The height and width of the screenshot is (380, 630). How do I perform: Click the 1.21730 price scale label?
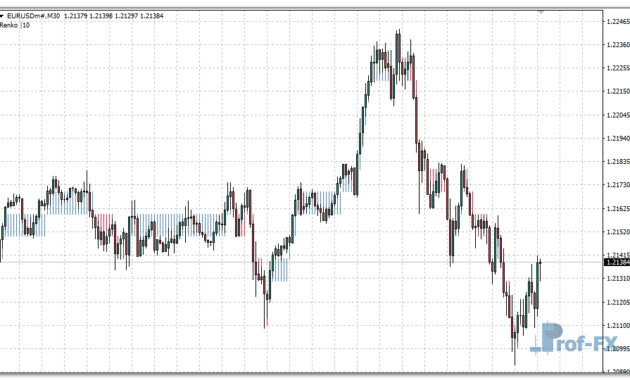[x=618, y=185]
